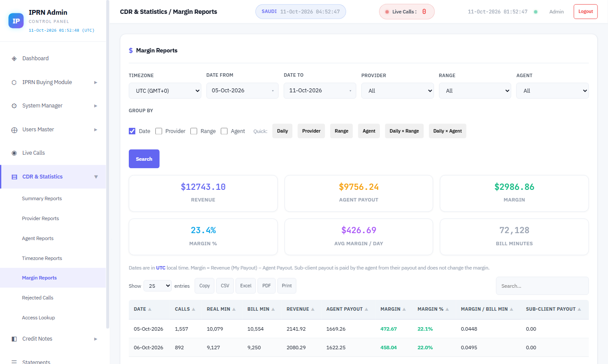Click the System Manager gear icon
The image size is (608, 364).
tap(14, 106)
